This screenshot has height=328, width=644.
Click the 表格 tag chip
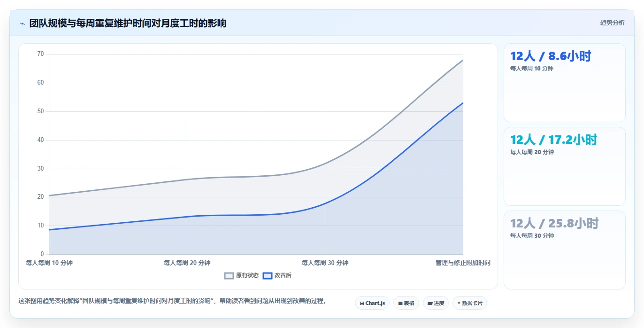coord(406,303)
